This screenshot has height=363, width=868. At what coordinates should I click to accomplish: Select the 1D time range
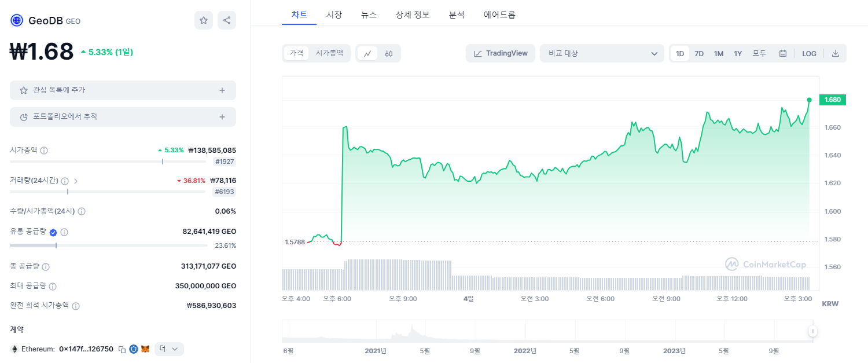point(680,53)
